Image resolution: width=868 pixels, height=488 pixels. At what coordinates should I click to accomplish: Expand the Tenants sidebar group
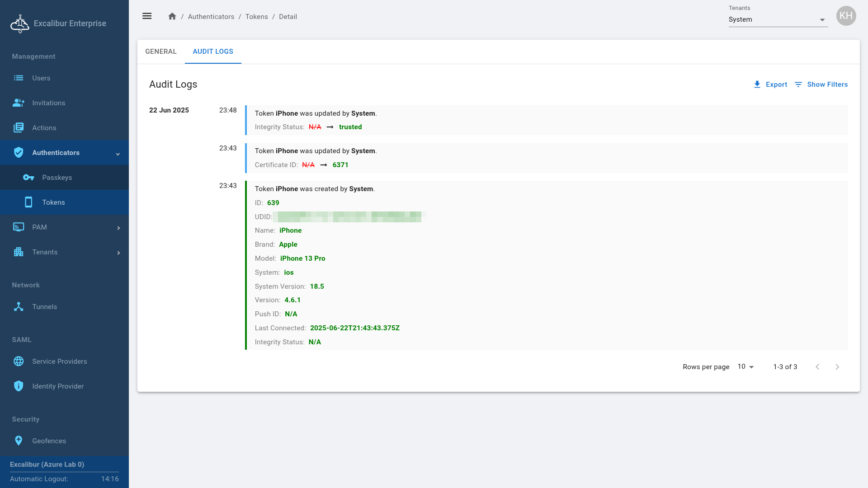[118, 253]
